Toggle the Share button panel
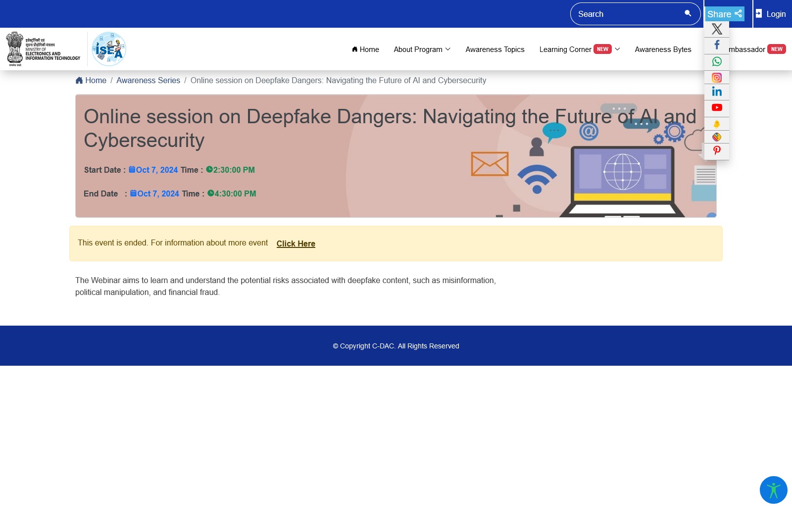 point(724,14)
